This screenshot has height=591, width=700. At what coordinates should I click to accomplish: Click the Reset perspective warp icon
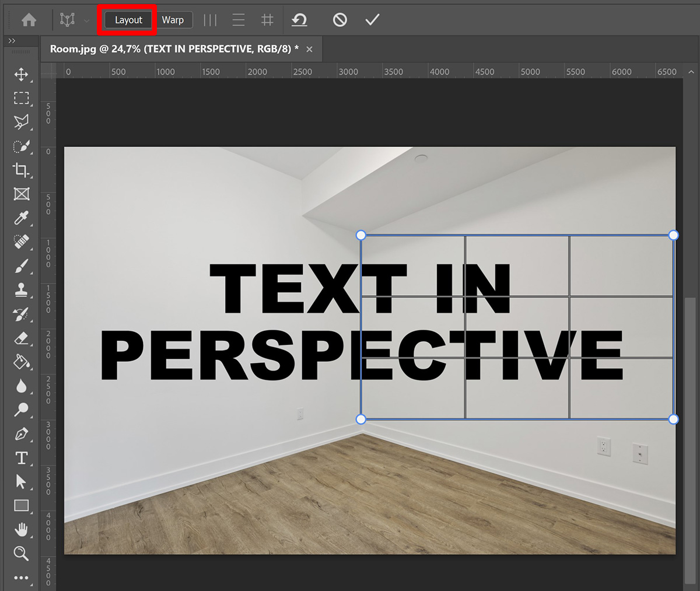coord(299,19)
